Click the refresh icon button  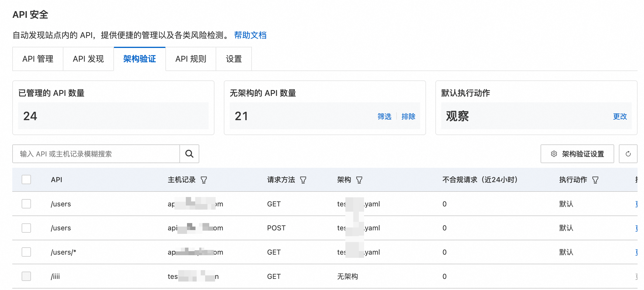click(628, 154)
